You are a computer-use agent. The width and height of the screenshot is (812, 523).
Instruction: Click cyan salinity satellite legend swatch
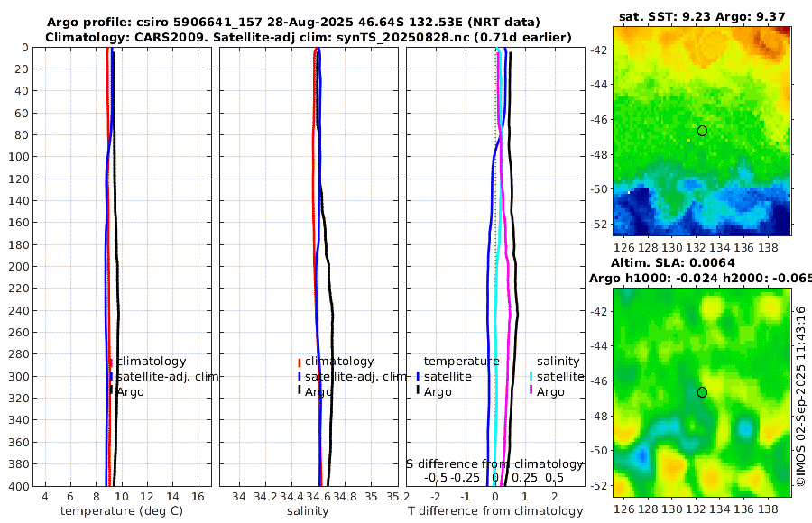pyautogui.click(x=531, y=376)
